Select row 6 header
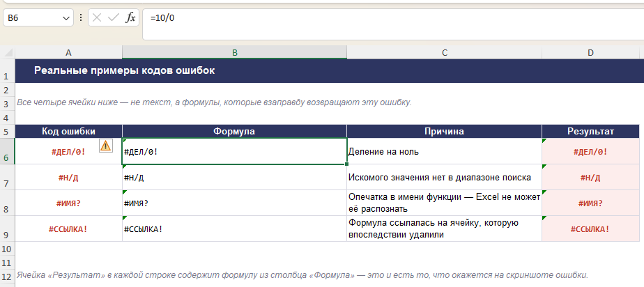Screen dimensions: 644x287 point(8,151)
